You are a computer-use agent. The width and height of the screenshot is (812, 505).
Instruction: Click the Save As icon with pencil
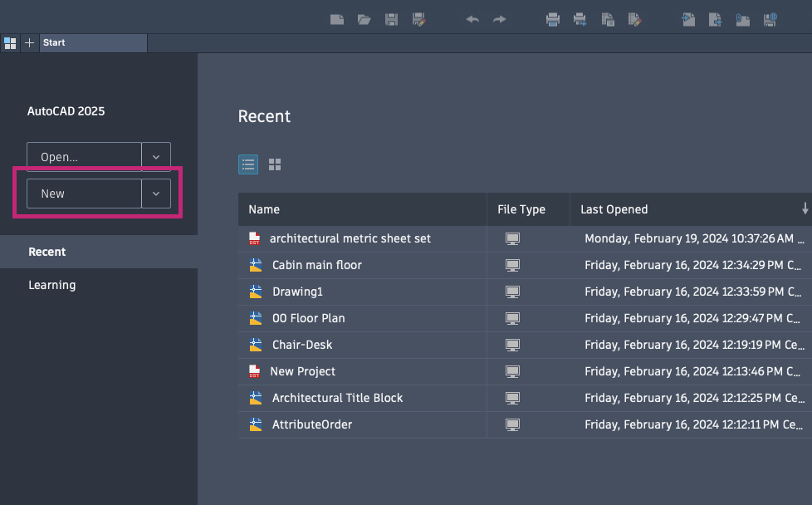point(419,20)
